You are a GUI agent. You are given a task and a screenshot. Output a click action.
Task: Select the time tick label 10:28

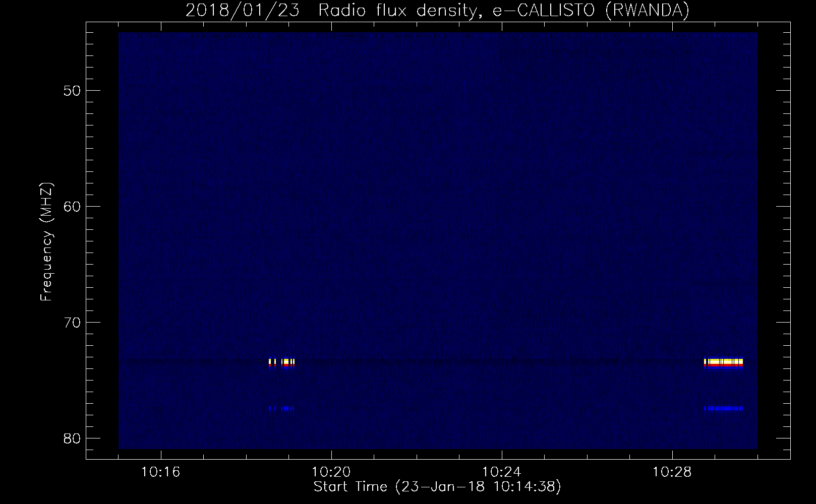pos(672,472)
